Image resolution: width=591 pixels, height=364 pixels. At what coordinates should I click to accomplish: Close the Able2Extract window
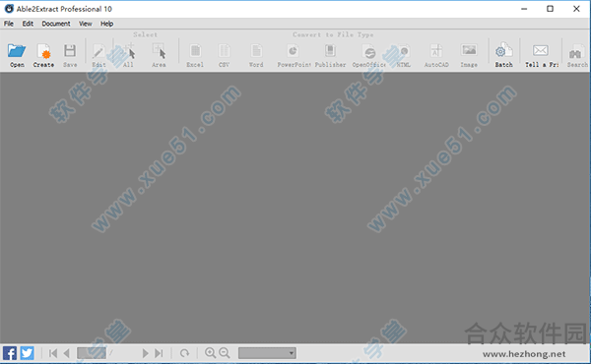(576, 9)
